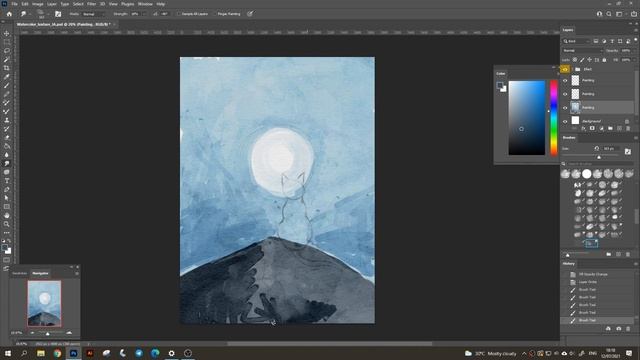
Task: Select the Fill Opacity Change history state
Action: [x=593, y=274]
